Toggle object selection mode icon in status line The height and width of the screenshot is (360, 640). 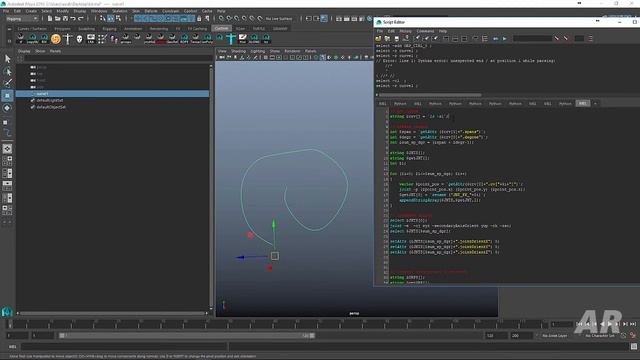pos(110,18)
